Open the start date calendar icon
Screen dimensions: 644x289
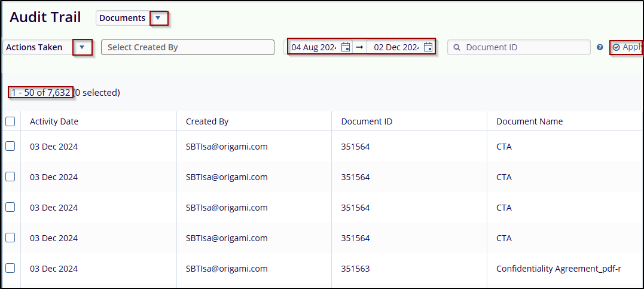(x=346, y=47)
